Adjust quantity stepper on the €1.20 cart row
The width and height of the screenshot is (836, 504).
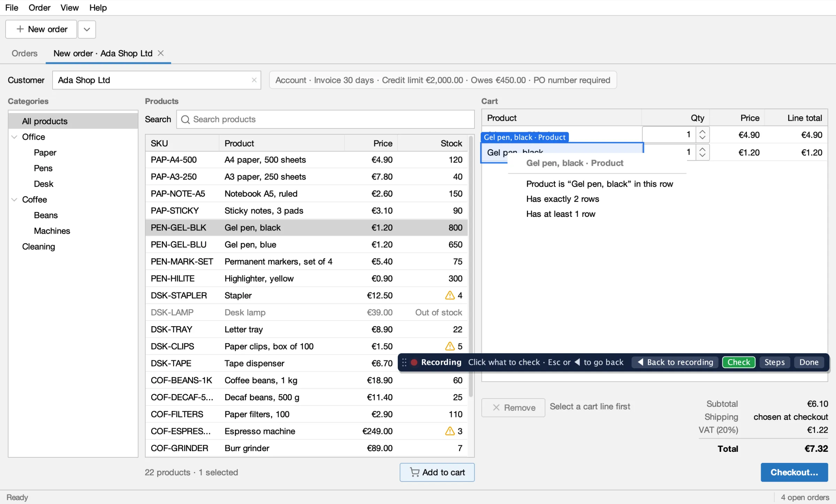(x=703, y=152)
